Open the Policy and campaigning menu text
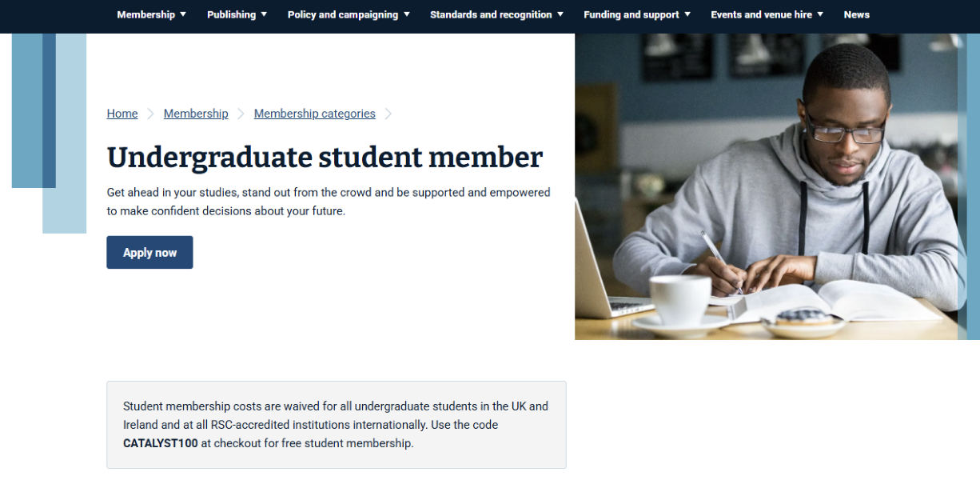 (342, 14)
